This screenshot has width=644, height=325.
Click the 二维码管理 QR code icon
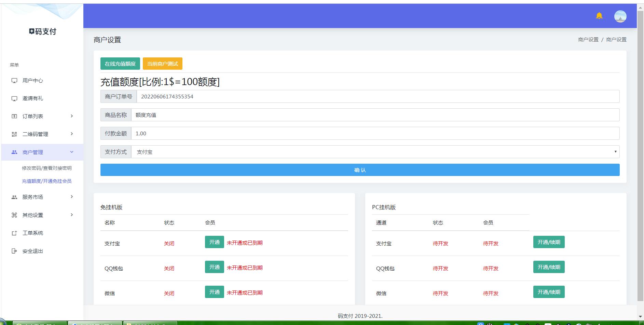tap(14, 134)
